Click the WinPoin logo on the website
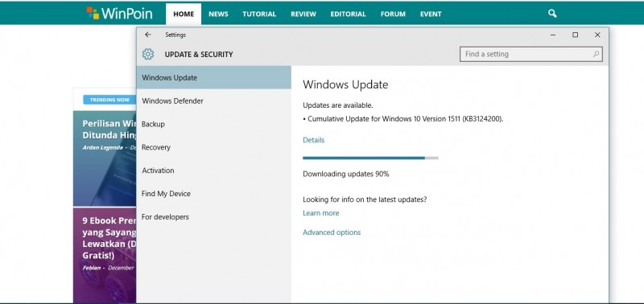 click(119, 14)
